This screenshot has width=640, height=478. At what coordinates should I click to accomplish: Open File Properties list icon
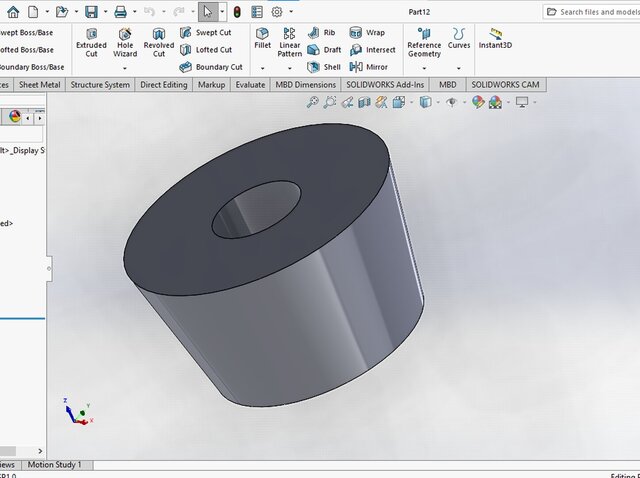pos(257,12)
